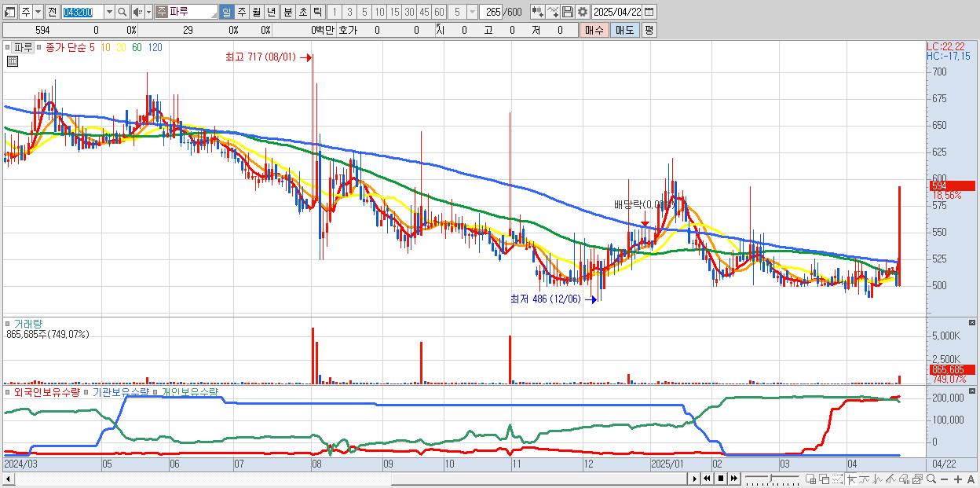The image size is (980, 488).
Task: Choose the 60 interval button
Action: coord(439,12)
